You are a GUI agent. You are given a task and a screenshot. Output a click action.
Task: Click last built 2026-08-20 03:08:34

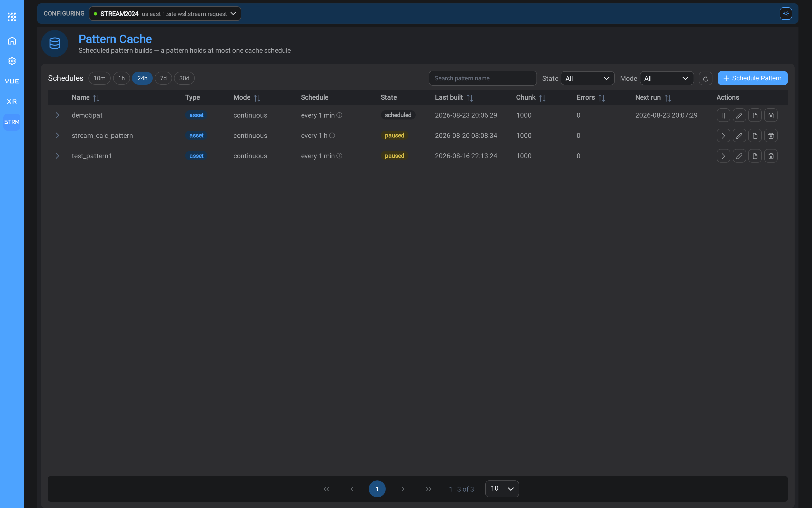click(x=466, y=136)
